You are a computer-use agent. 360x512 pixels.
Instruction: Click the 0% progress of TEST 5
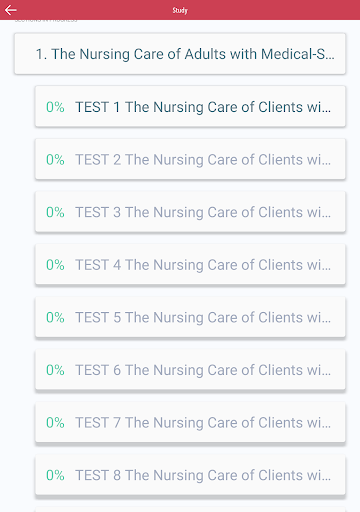(x=55, y=318)
